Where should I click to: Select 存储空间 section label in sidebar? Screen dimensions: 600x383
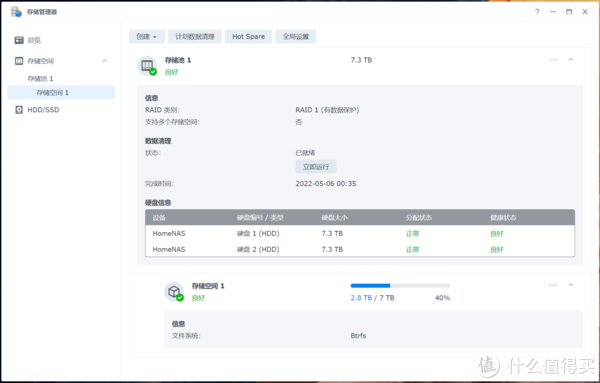(41, 61)
